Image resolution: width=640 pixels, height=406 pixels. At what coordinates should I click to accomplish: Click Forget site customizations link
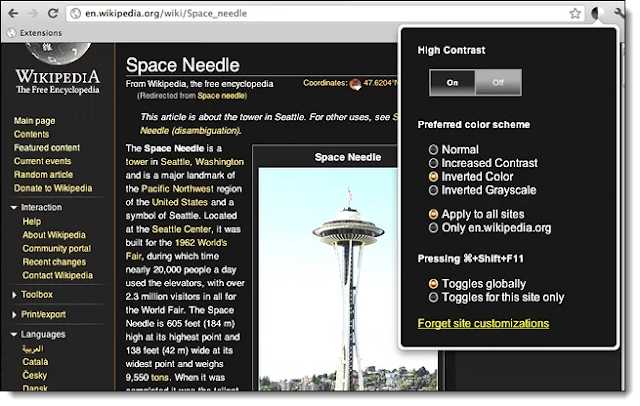point(483,323)
